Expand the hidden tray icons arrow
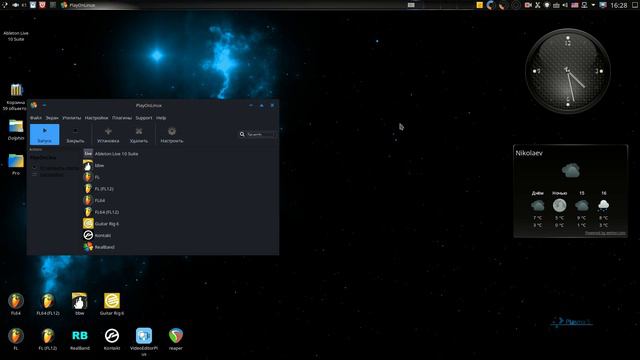 (x=593, y=5)
